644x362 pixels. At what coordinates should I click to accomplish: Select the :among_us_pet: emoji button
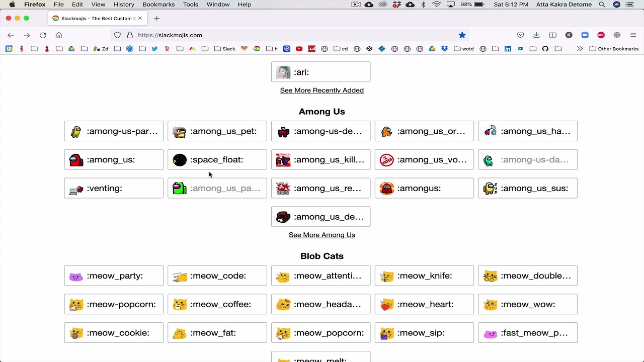[x=217, y=131]
